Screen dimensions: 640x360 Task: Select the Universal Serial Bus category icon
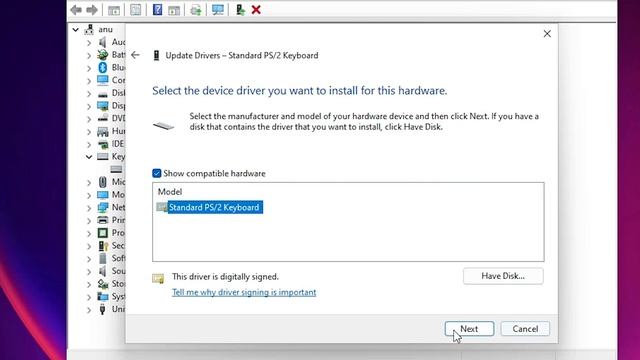[x=103, y=309]
